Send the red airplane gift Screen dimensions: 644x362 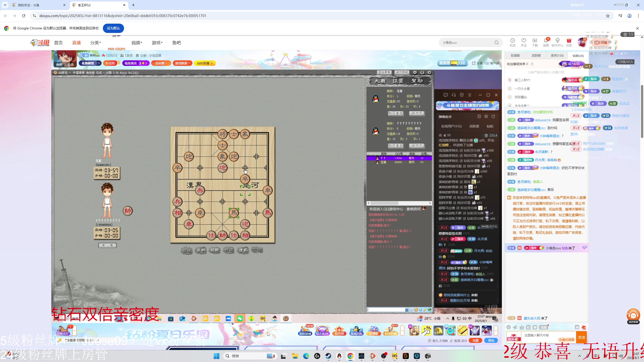487,330
